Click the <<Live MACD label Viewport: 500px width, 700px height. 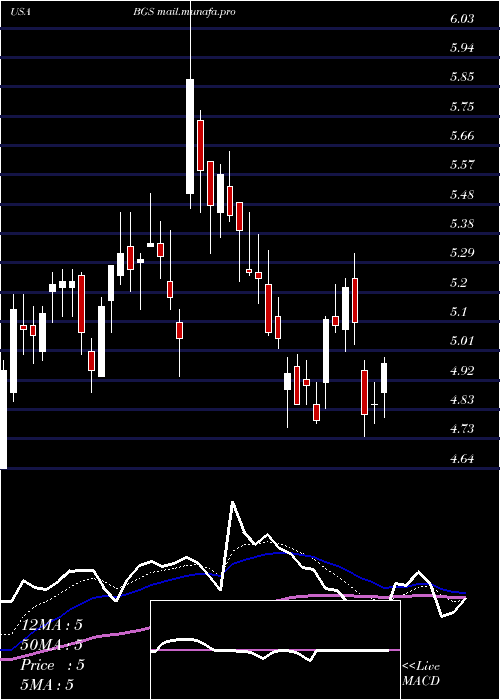[421, 674]
